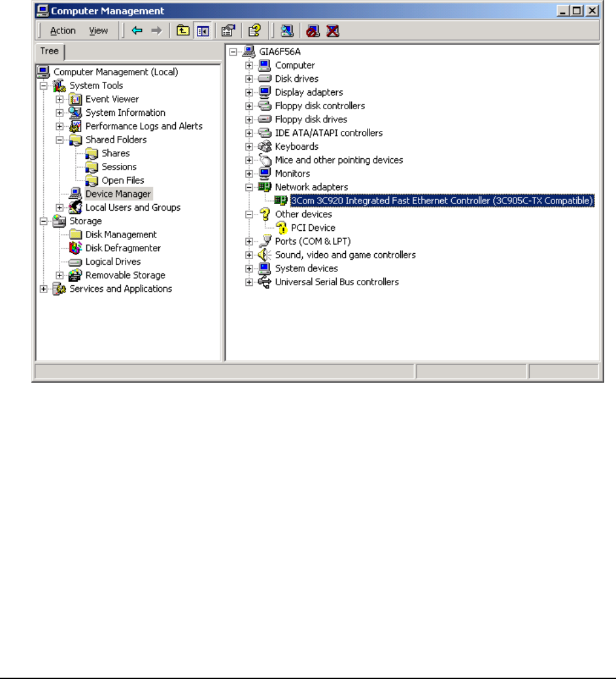Click the Disk Defragmenter icon
616x679 pixels.
(x=75, y=248)
